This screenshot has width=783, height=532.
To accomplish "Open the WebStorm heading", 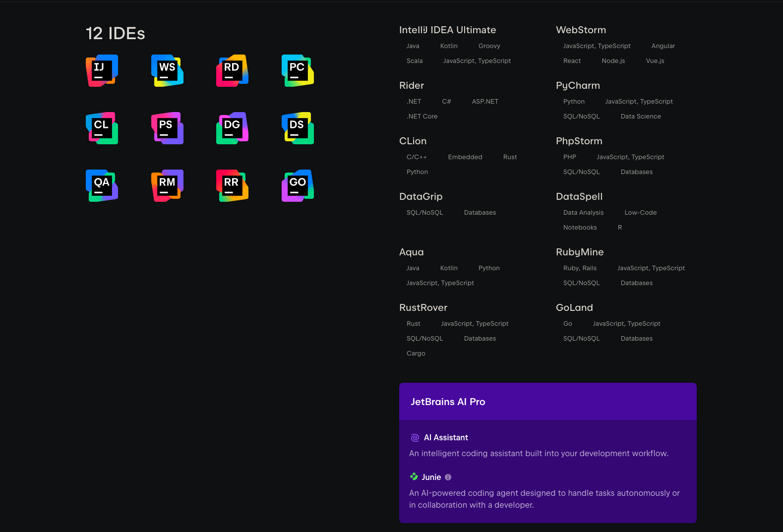I will pyautogui.click(x=581, y=30).
